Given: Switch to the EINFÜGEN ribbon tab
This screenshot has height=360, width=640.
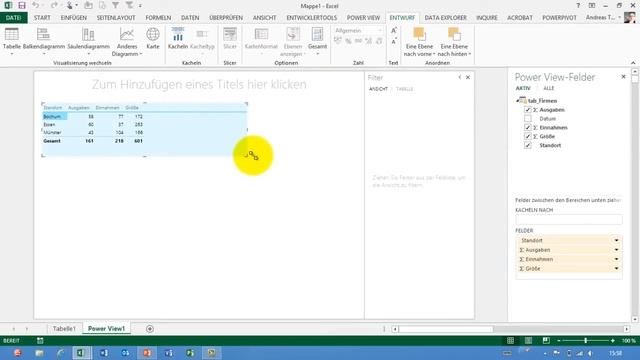Looking at the screenshot, I should [73, 18].
